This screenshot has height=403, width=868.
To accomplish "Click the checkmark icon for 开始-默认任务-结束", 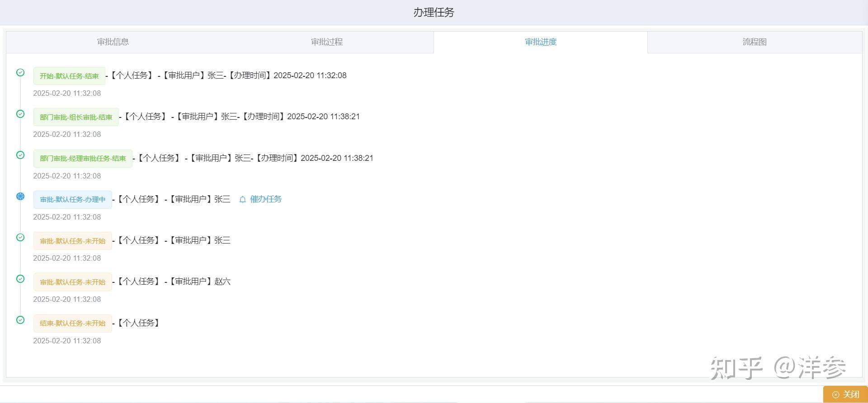I will [20, 72].
